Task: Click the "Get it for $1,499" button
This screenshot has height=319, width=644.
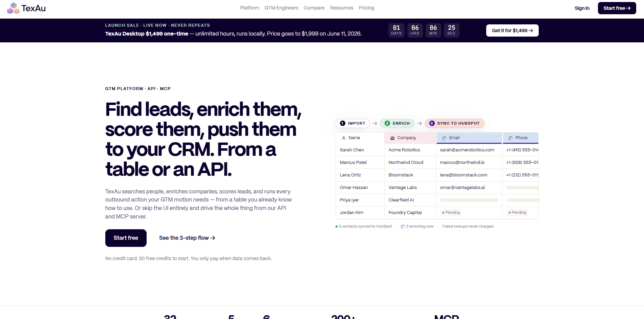Action: (512, 30)
